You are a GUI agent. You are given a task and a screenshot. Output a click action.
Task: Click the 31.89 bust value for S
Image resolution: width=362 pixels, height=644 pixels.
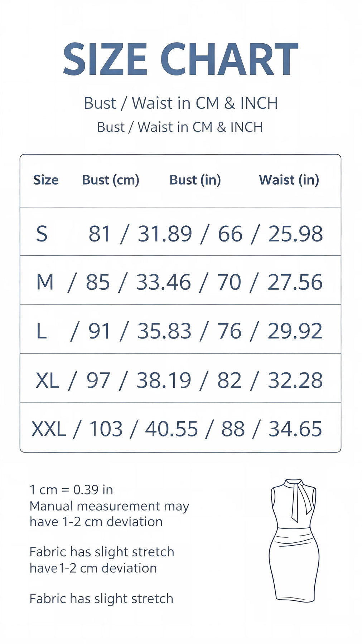(165, 234)
